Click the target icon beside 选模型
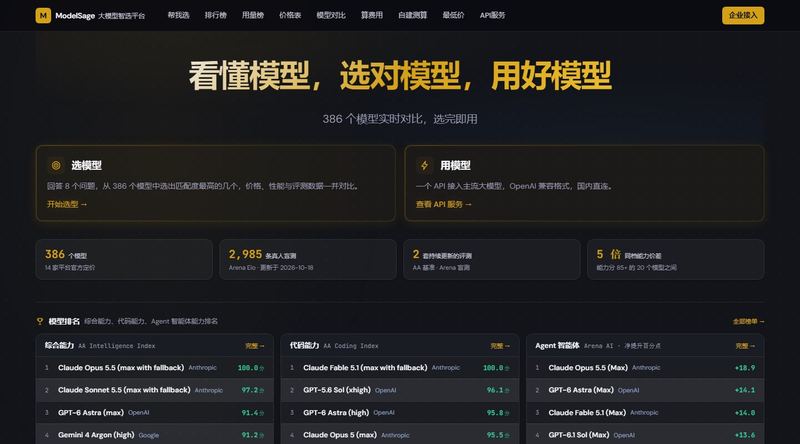This screenshot has height=444, width=800. [x=56, y=165]
